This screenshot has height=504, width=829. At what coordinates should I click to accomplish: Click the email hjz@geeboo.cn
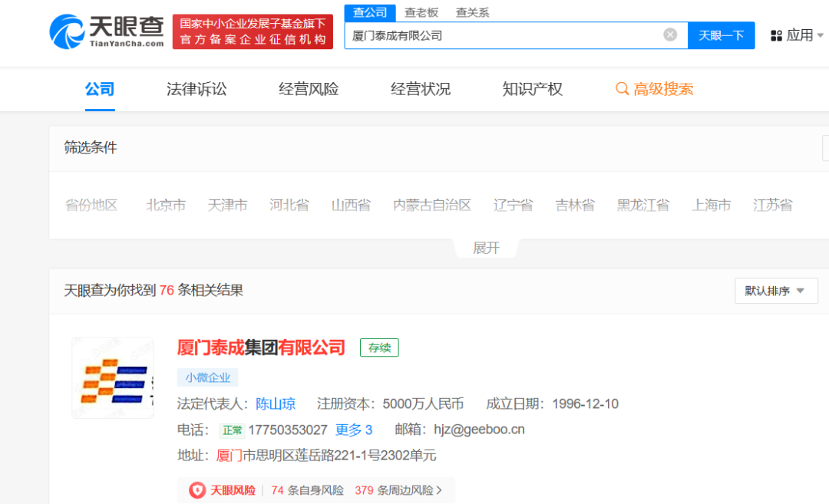click(x=480, y=430)
